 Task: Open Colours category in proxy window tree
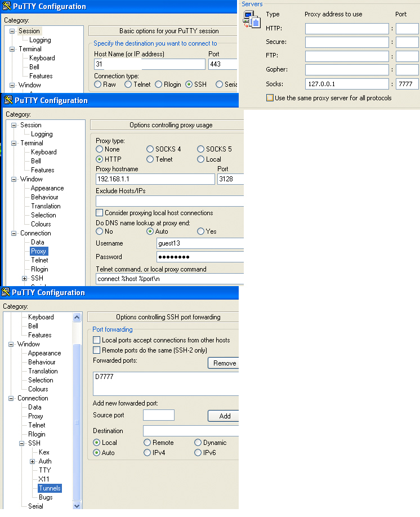[41, 224]
